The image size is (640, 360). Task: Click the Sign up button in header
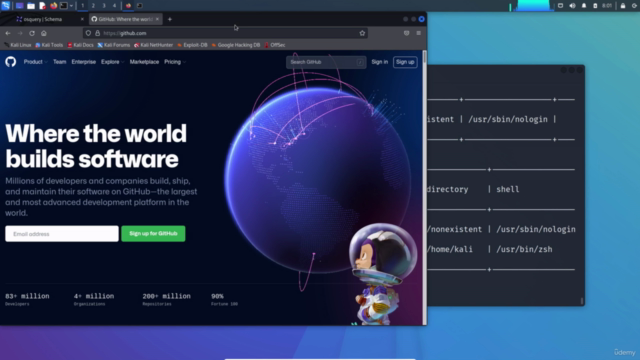(405, 62)
